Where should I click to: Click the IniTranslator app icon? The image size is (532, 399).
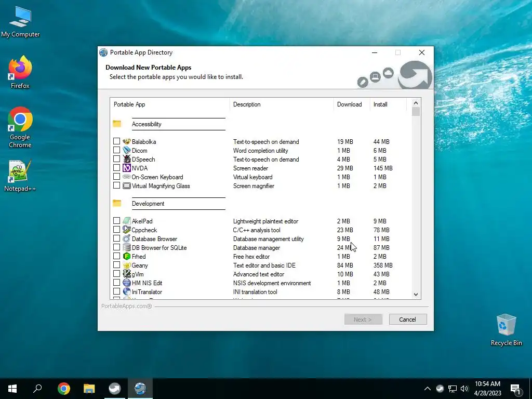127,291
